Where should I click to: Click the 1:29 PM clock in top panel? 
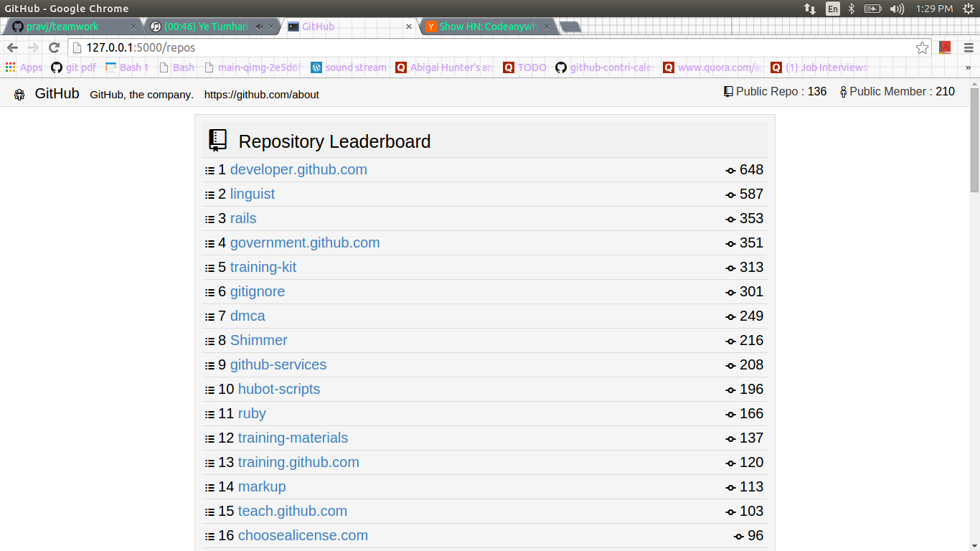[934, 9]
